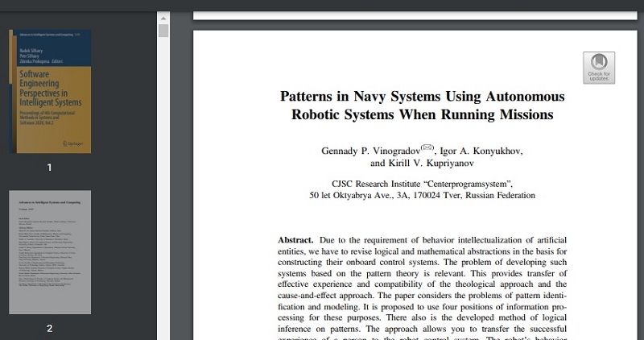
Task: Open page 1 book cover thumbnail
Action: click(50, 91)
